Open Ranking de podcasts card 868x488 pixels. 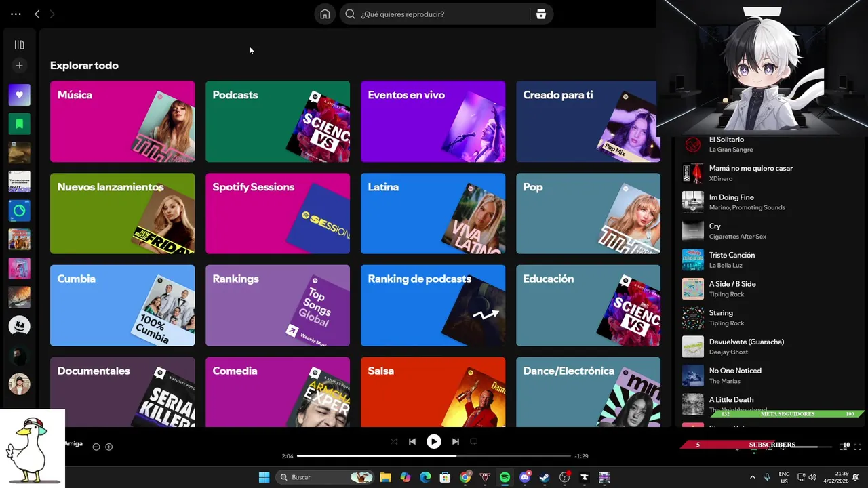[x=433, y=306]
